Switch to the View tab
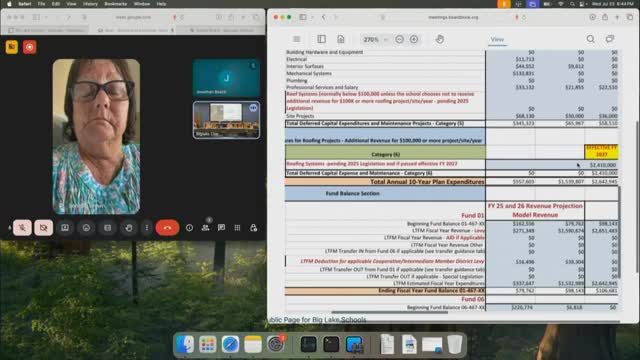Screen dimensions: 640x360 pyautogui.click(x=497, y=40)
